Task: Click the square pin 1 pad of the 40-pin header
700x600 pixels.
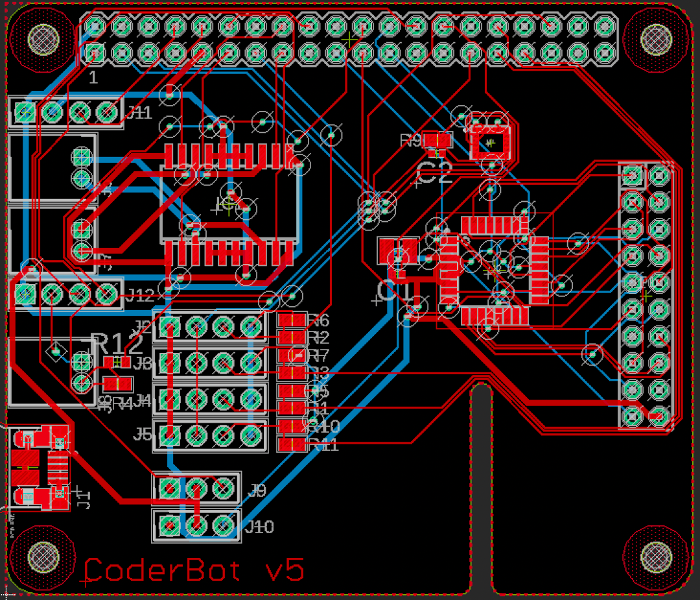Action: pos(95,53)
